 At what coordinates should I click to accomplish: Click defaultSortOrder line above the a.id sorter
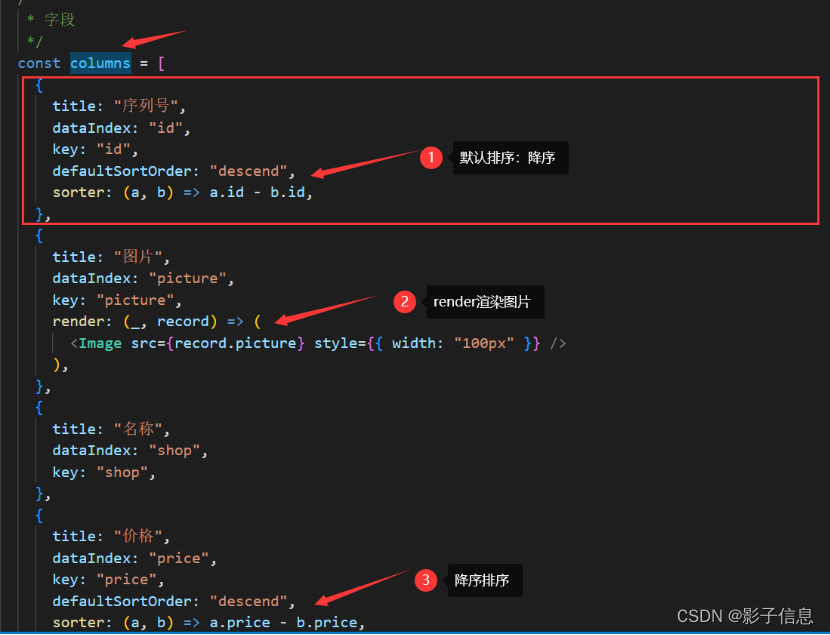pos(174,171)
